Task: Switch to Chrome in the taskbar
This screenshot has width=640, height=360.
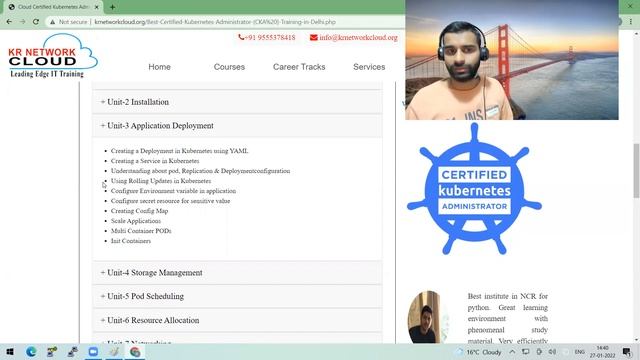Action: 135,352
